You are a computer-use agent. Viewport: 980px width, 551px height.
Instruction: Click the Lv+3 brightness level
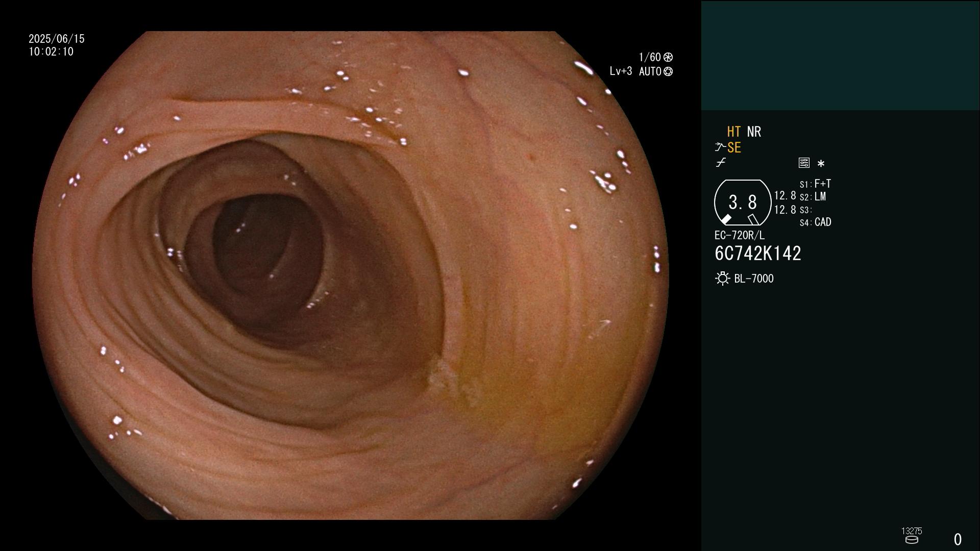pos(621,71)
